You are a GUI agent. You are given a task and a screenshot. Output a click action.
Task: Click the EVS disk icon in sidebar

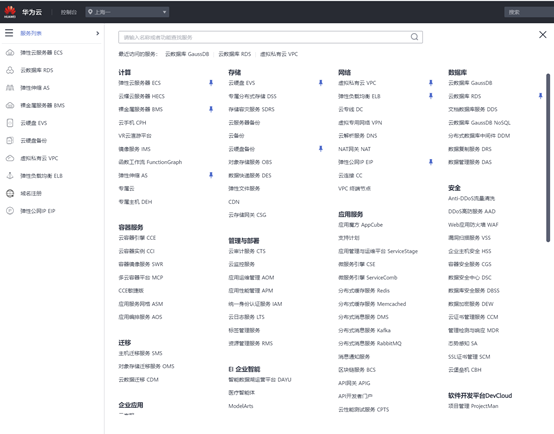click(10, 123)
